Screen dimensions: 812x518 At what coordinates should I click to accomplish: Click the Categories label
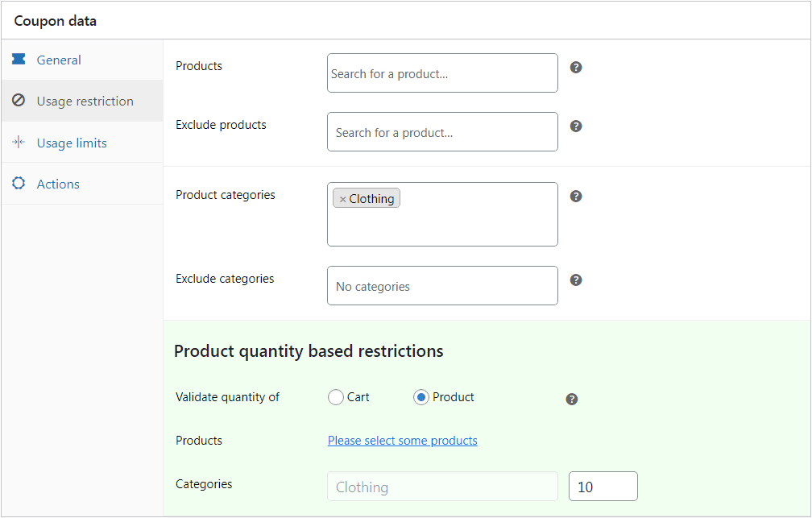tap(204, 484)
